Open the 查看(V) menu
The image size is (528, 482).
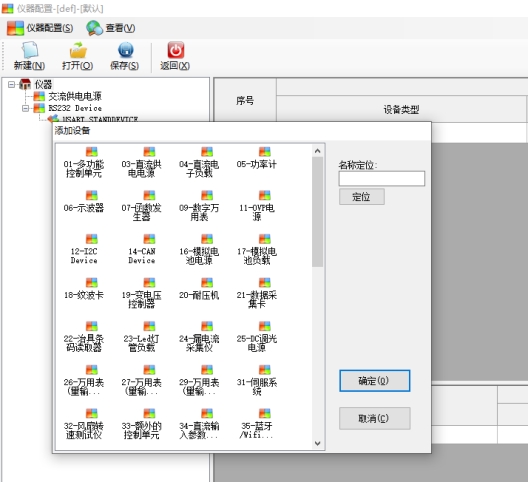[111, 28]
